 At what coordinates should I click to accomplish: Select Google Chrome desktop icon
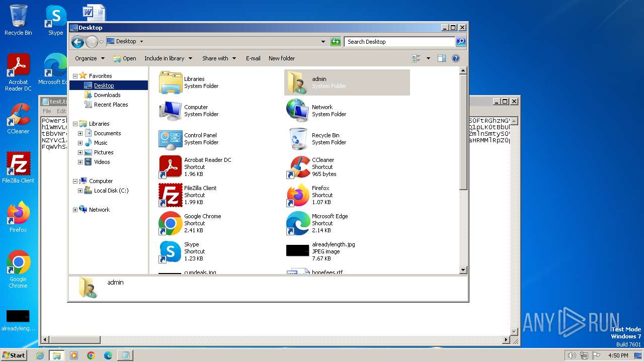pos(18,269)
